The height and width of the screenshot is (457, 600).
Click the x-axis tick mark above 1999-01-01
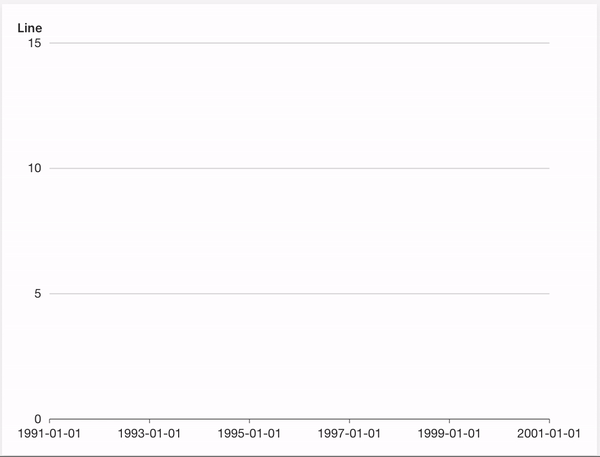click(449, 422)
